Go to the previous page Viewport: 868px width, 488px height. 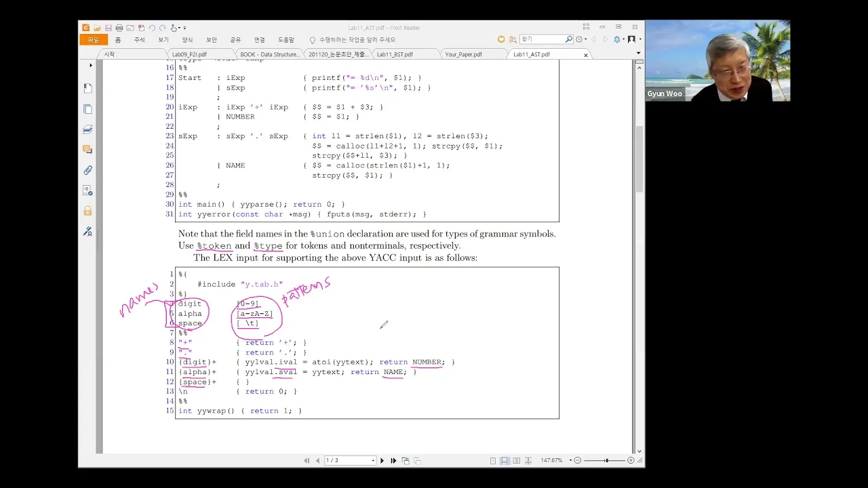pos(317,461)
